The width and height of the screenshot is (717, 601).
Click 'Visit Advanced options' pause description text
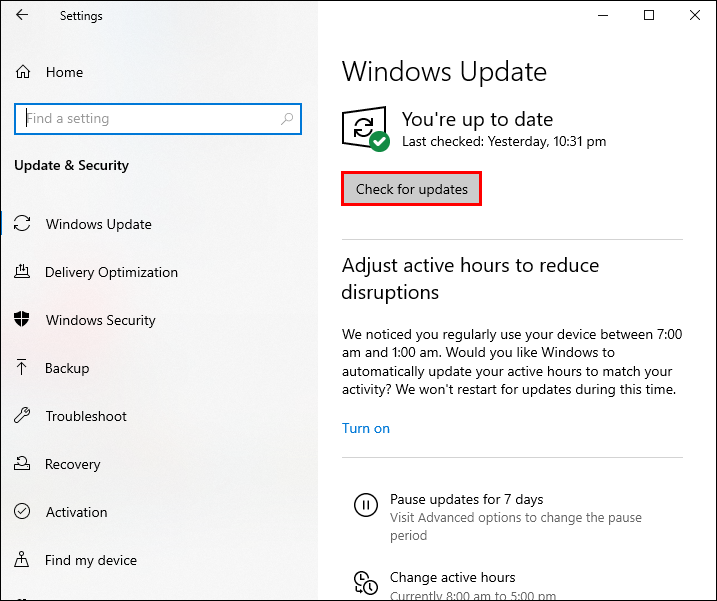click(516, 526)
